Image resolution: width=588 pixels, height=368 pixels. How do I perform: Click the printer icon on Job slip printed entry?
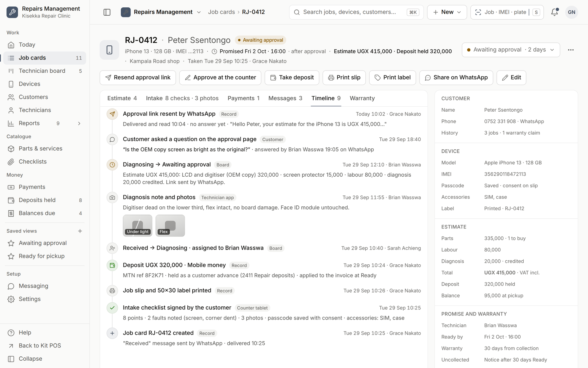point(112,291)
